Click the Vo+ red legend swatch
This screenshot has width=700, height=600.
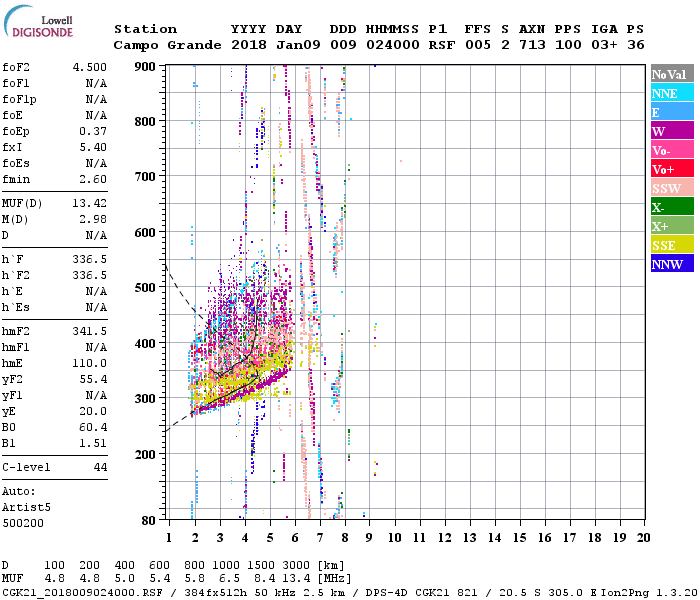point(672,169)
